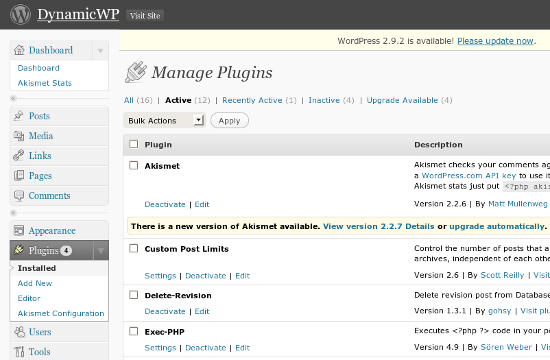
Task: Check the select-all Plugin checkbox
Action: click(134, 144)
